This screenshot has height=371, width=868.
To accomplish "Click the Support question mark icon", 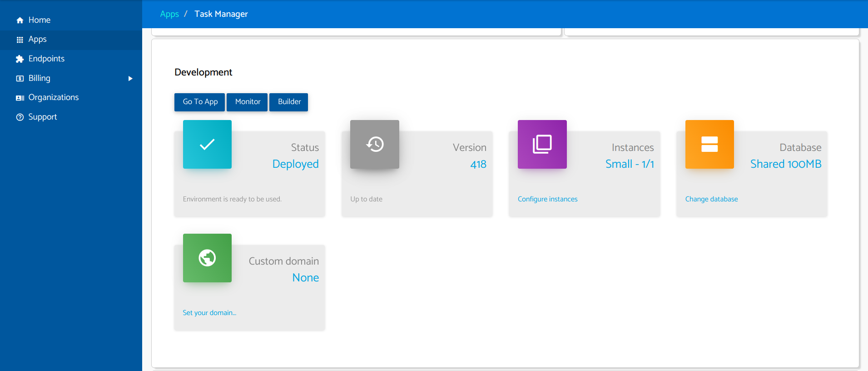I will (20, 117).
